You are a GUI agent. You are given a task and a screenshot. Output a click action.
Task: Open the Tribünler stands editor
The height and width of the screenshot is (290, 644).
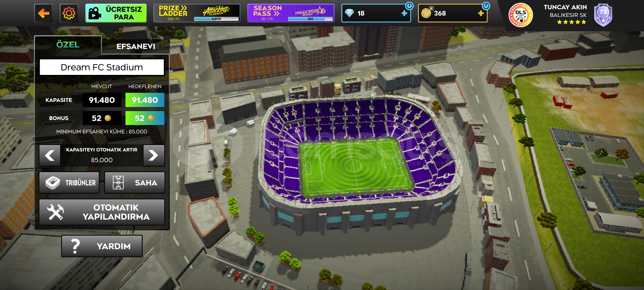coord(69,183)
